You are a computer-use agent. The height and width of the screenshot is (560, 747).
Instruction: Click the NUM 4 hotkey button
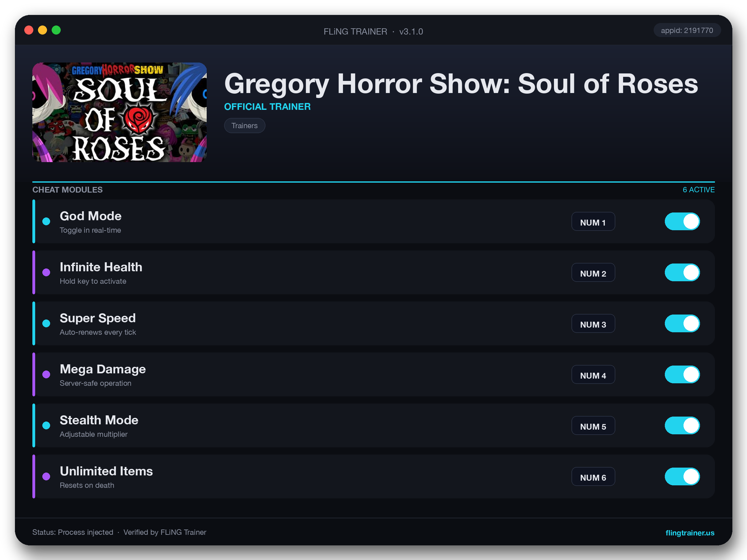click(593, 374)
